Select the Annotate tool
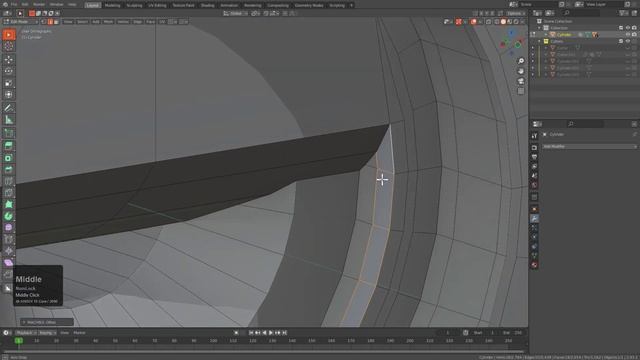Viewport: 640px width, 360px height. click(9, 108)
